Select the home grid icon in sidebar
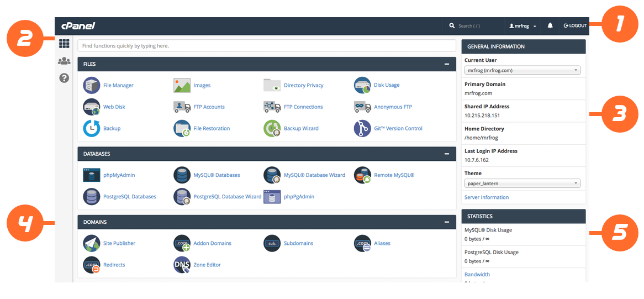The width and height of the screenshot is (644, 299). (64, 44)
